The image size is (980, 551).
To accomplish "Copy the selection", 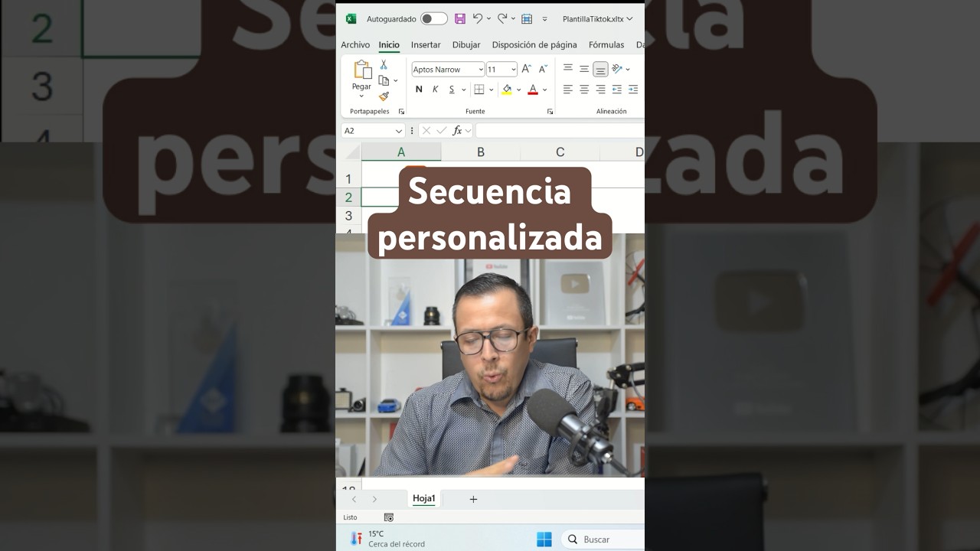I will click(384, 80).
